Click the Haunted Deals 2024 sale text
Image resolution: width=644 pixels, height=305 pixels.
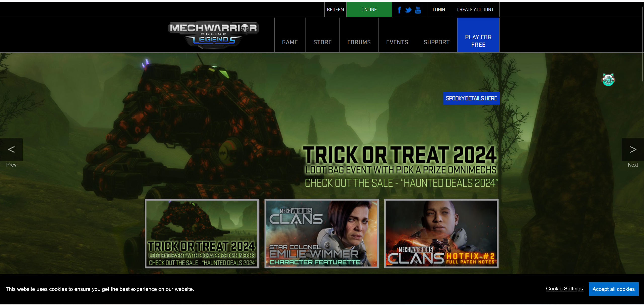click(401, 183)
